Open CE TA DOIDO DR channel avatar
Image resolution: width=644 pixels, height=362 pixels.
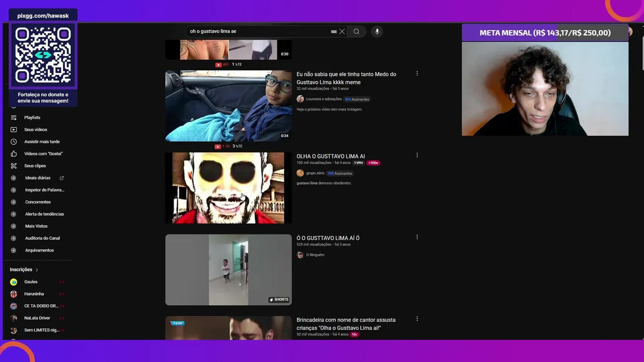coord(14,306)
